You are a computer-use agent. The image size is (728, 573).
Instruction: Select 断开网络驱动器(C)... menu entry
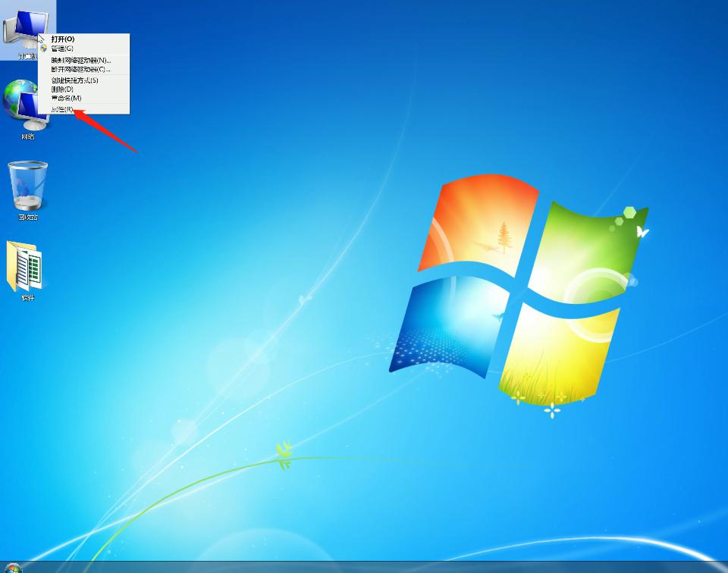83,69
